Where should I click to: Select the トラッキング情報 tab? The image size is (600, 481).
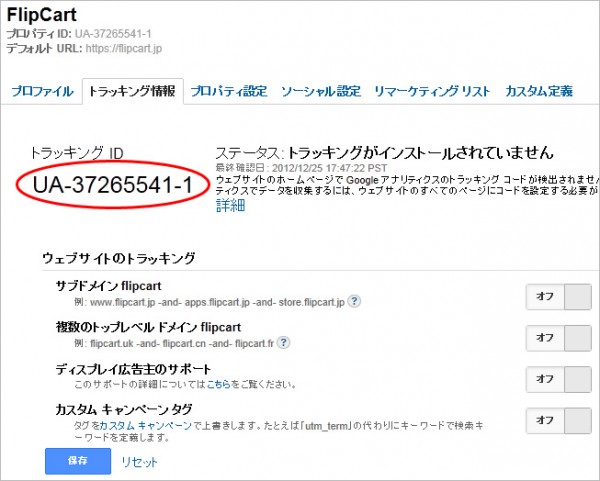click(x=131, y=91)
